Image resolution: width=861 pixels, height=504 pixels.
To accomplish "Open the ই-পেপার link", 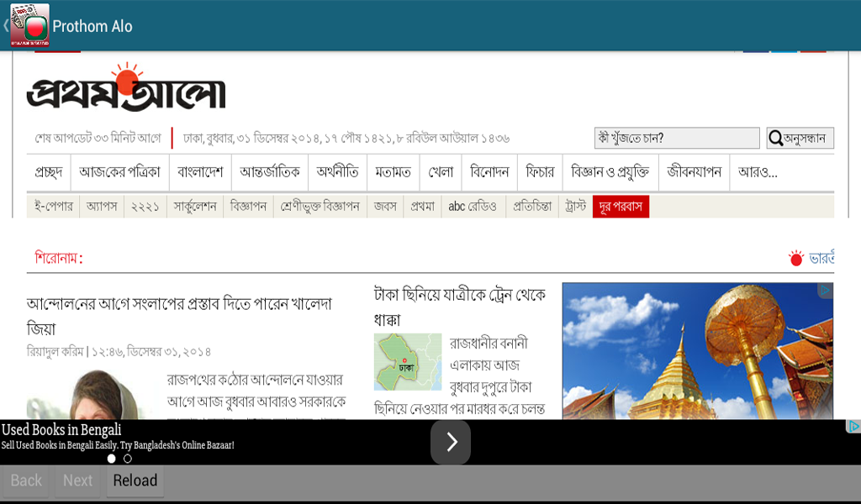I will 54,206.
